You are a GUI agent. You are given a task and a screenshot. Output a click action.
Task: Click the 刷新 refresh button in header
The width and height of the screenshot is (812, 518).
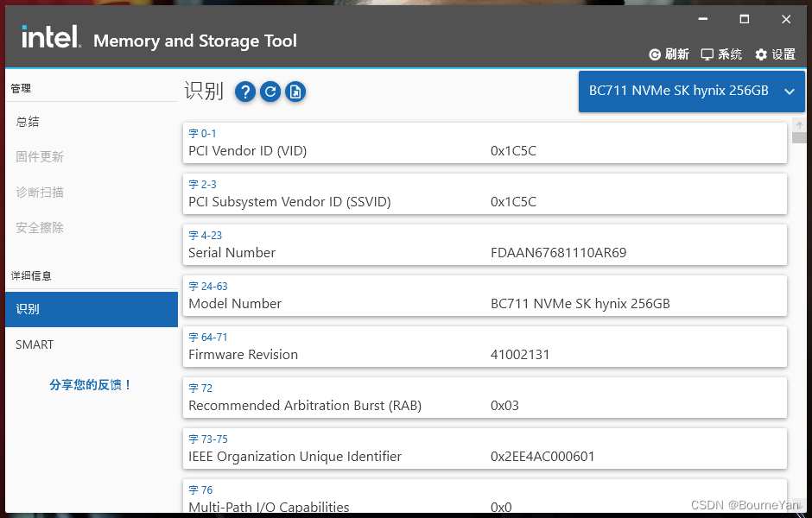[669, 54]
